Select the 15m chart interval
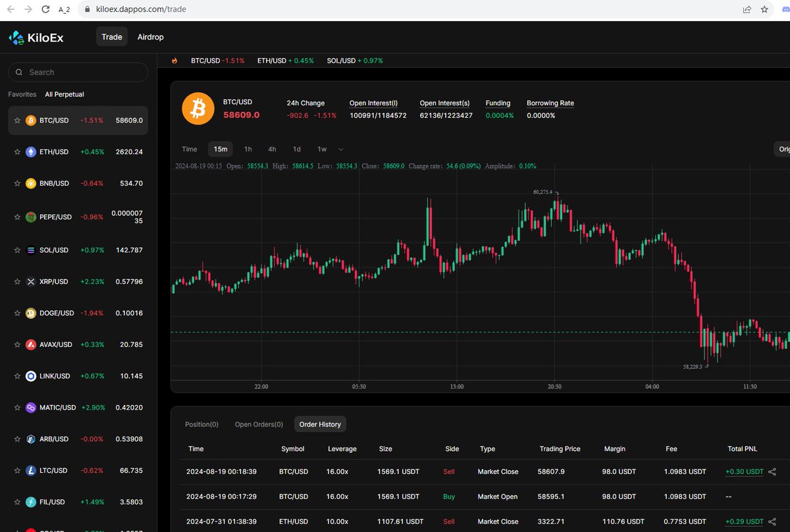The image size is (790, 532). pos(221,149)
